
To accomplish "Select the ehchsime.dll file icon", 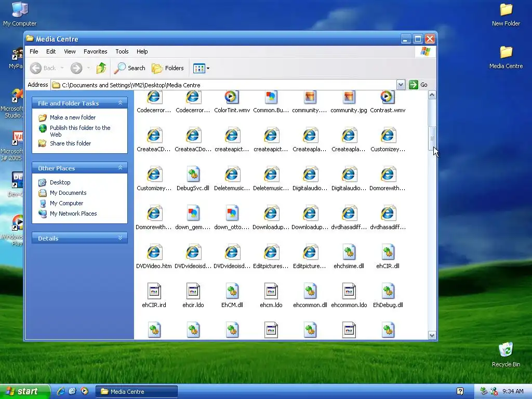I will pyautogui.click(x=349, y=252).
